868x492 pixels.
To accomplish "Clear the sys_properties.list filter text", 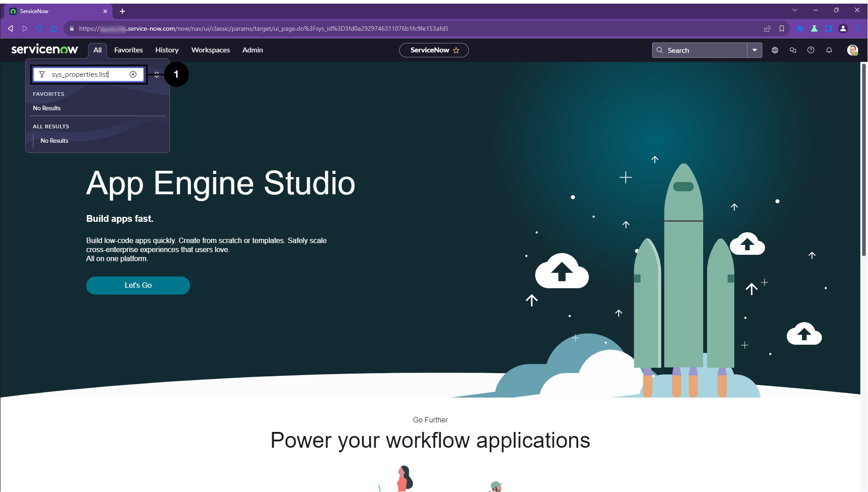I will (133, 75).
